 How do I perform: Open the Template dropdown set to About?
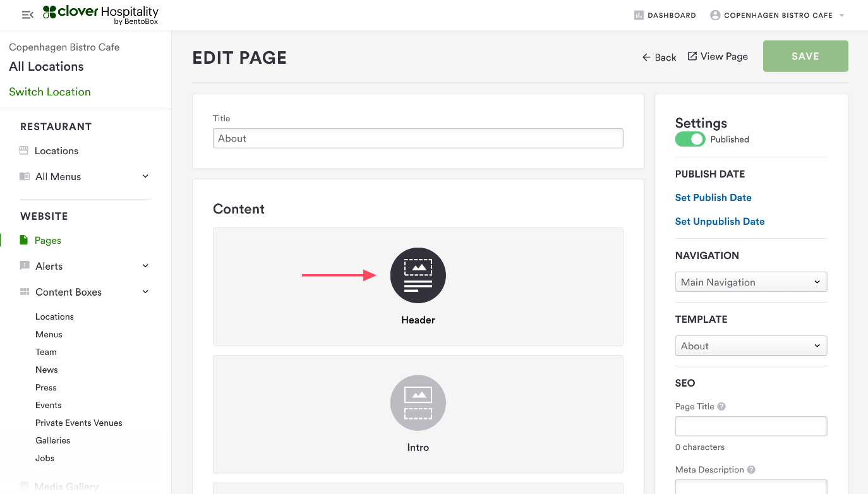click(x=751, y=346)
